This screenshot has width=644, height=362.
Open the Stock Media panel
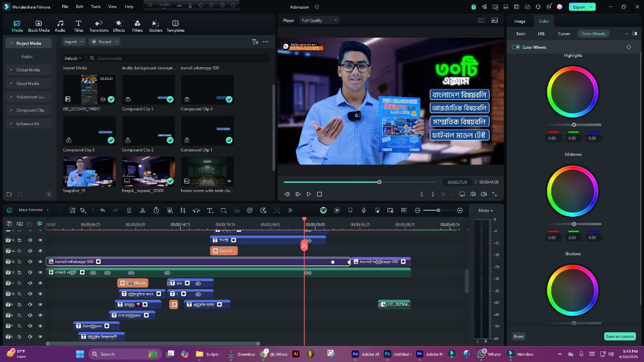click(38, 26)
